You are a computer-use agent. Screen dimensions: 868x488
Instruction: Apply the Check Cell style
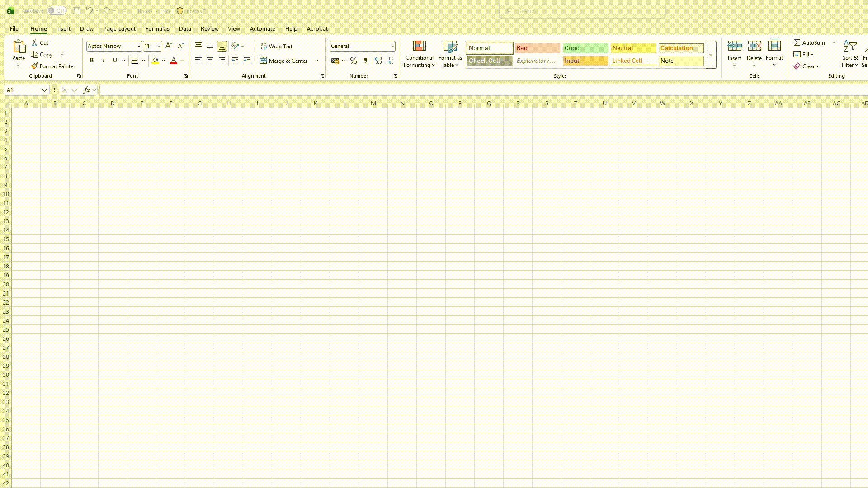pyautogui.click(x=490, y=61)
